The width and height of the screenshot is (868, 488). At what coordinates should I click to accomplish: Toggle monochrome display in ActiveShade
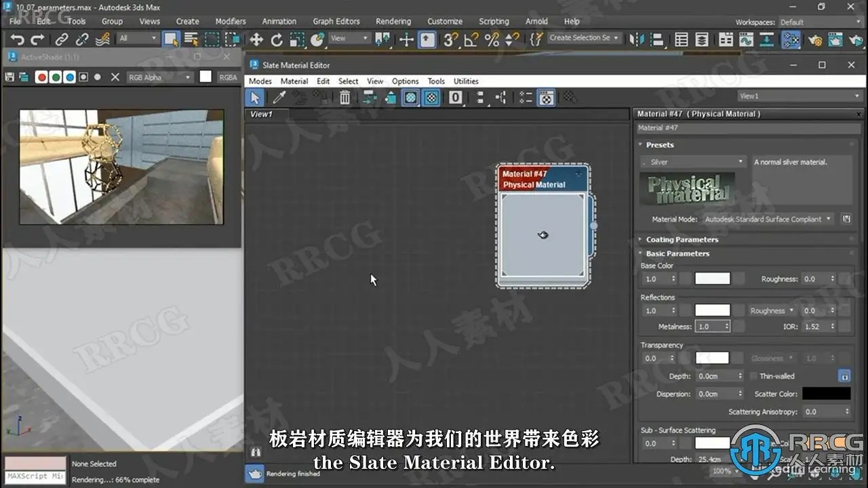[x=98, y=77]
